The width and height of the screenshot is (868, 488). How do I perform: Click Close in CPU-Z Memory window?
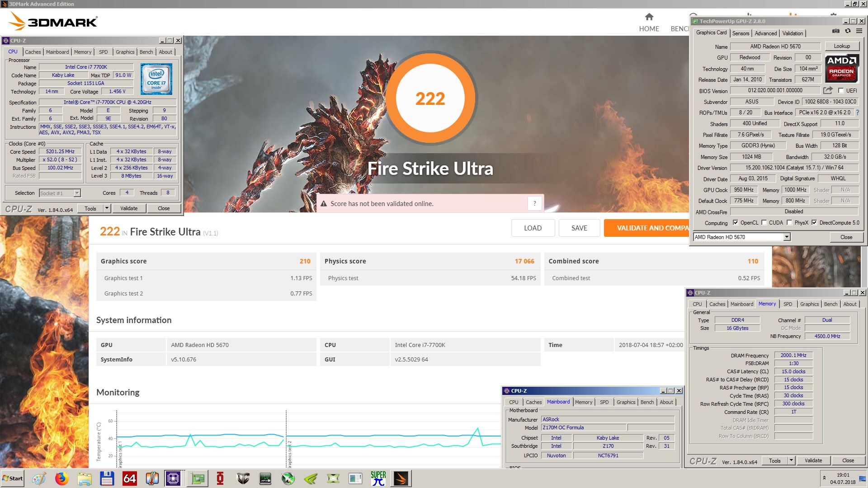click(848, 460)
